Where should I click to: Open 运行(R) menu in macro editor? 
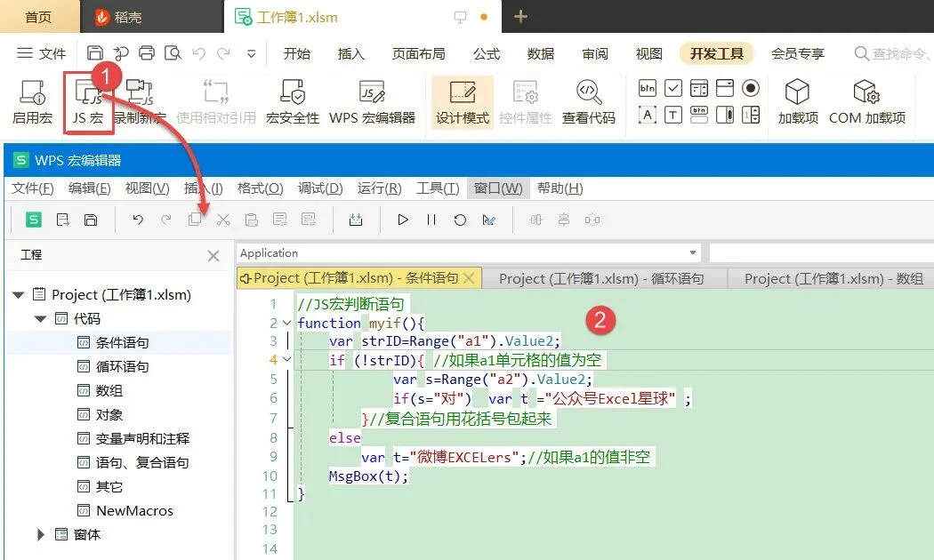[380, 188]
